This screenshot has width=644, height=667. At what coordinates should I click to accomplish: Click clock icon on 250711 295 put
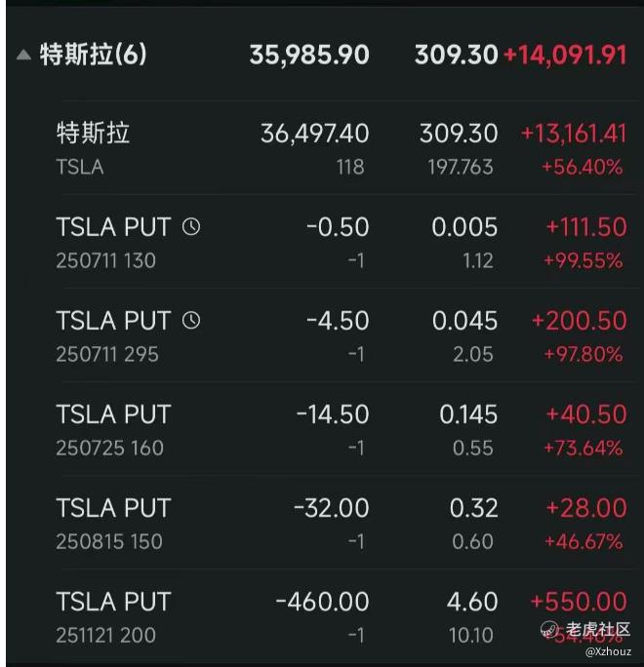point(191,320)
